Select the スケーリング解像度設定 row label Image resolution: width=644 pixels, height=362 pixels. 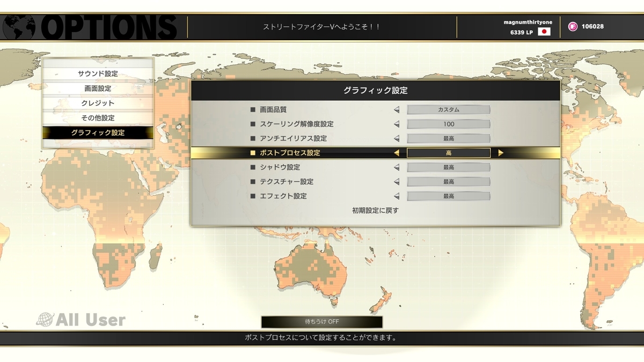pos(297,124)
